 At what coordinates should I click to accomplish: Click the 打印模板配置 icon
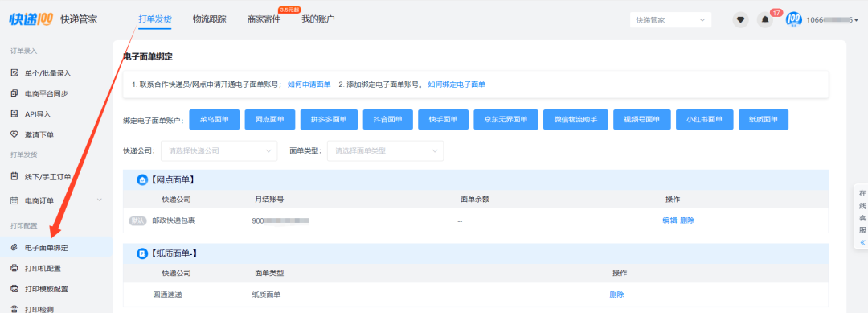tap(15, 289)
